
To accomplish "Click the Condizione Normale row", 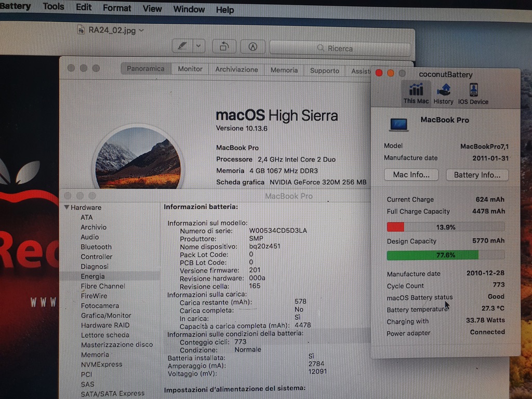I will pyautogui.click(x=220, y=350).
